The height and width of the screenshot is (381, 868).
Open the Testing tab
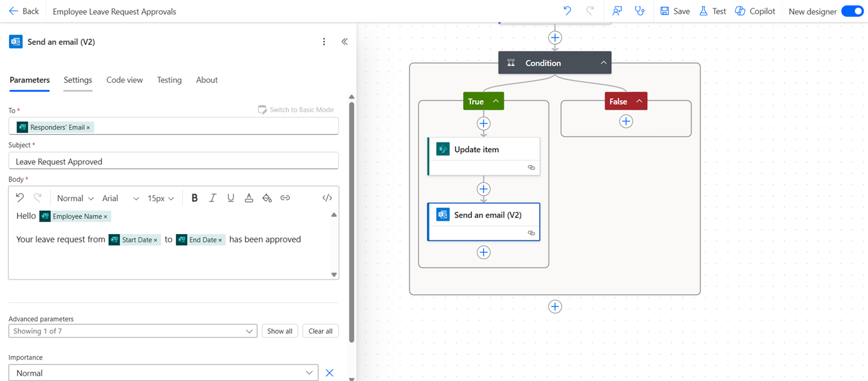(x=169, y=80)
